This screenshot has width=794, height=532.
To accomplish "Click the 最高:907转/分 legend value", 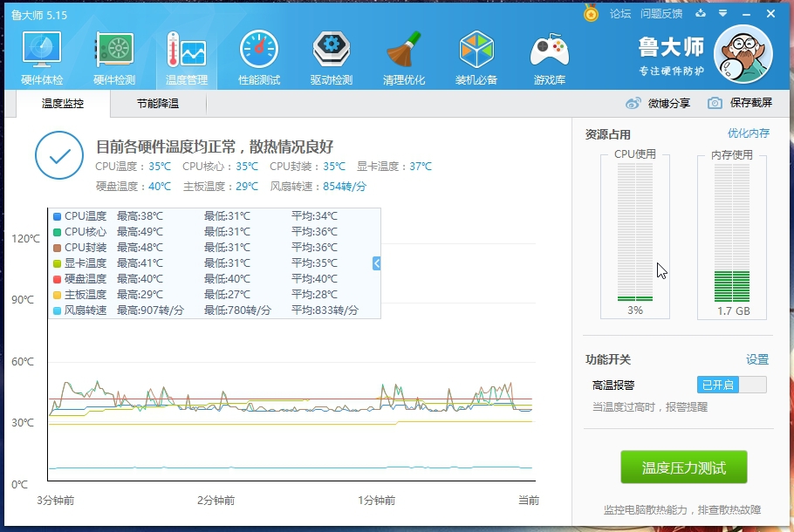I will [150, 310].
